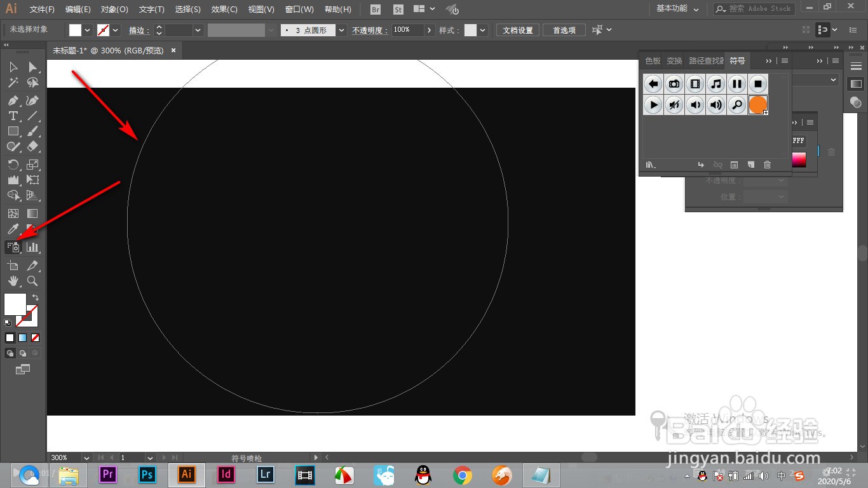Open the 文件(F) menu
Viewport: 868px width, 488px height.
coord(42,10)
